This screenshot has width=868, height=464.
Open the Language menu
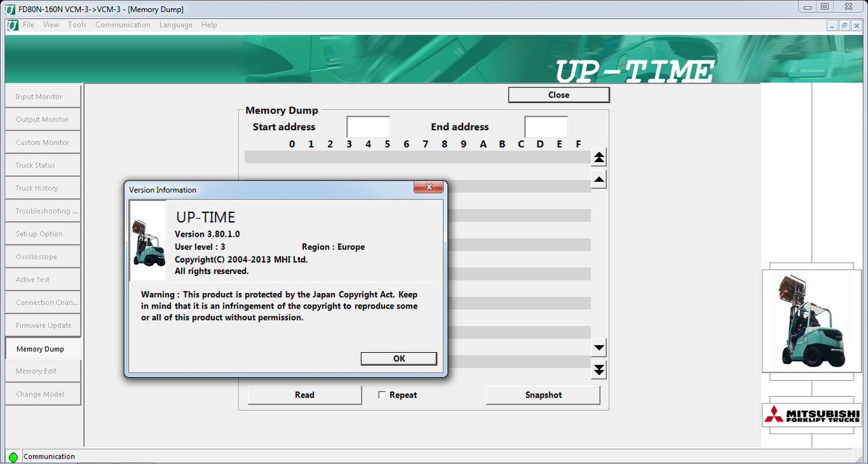(x=176, y=25)
